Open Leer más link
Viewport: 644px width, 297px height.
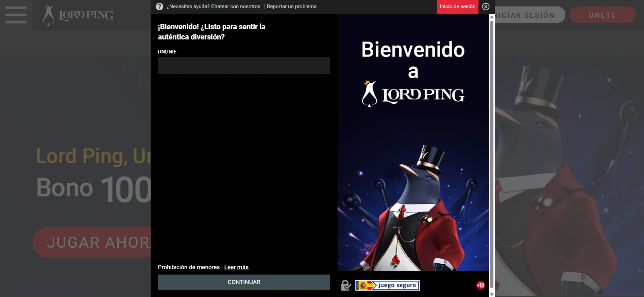point(236,267)
